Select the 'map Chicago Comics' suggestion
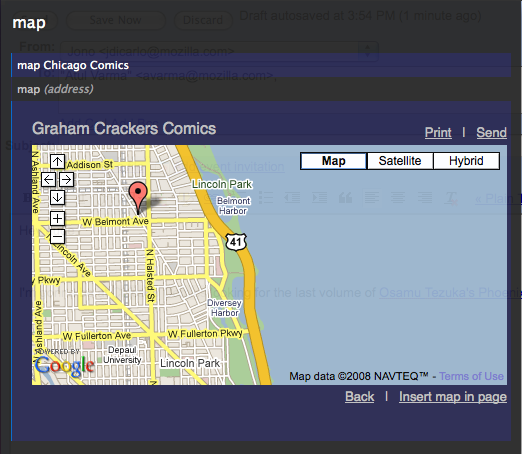This screenshot has width=522, height=454. click(x=261, y=65)
